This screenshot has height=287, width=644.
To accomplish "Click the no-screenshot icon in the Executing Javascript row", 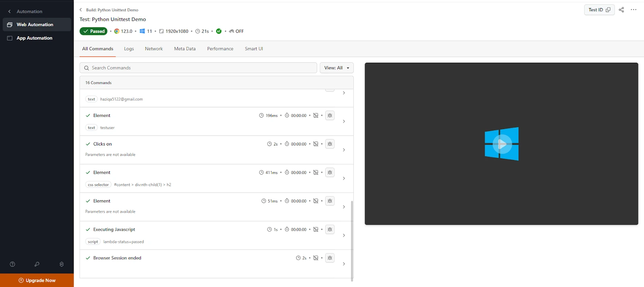I will (x=316, y=230).
